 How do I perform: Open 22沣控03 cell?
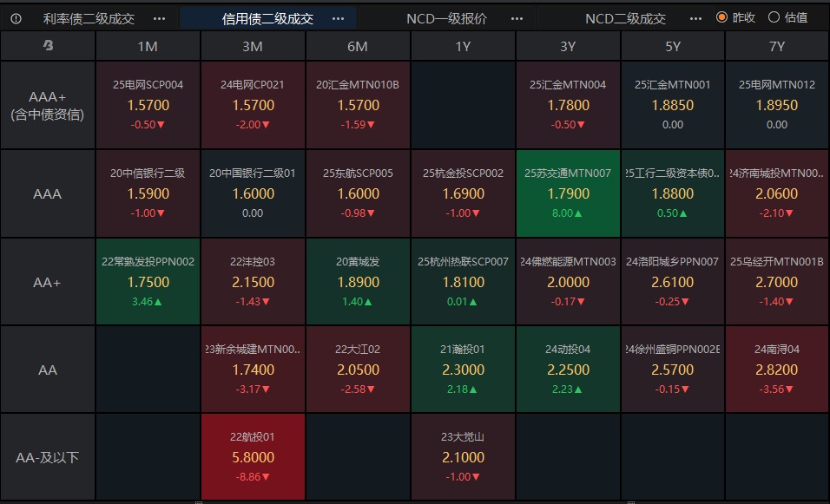(253, 282)
